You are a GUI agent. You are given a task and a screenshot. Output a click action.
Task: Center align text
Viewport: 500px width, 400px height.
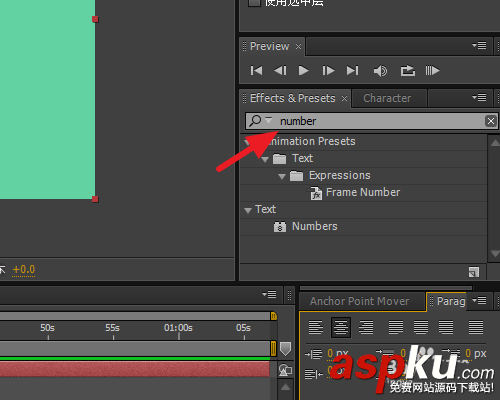tap(341, 327)
